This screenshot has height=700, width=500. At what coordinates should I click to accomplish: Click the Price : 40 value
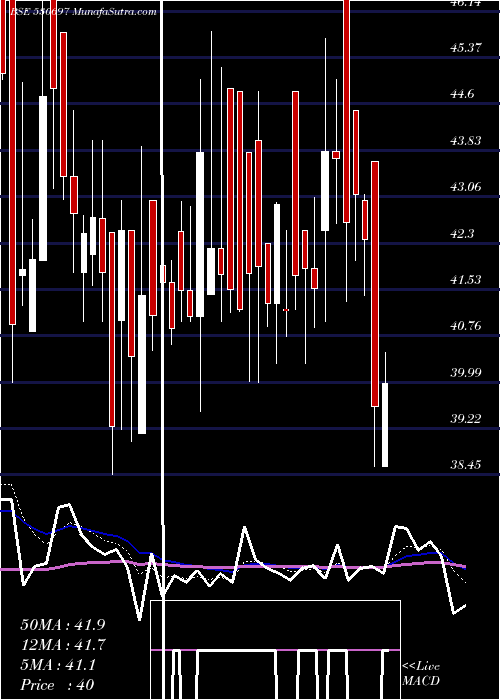tap(57, 685)
